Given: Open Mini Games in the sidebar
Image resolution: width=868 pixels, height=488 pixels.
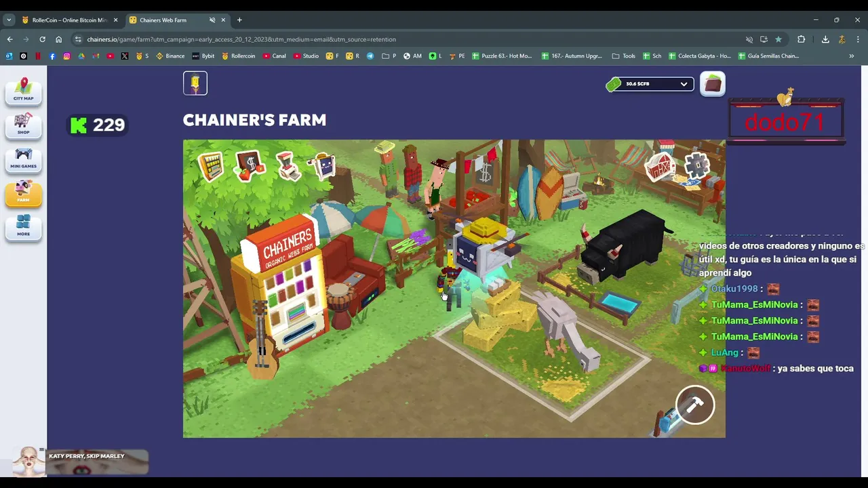Looking at the screenshot, I should pyautogui.click(x=23, y=159).
